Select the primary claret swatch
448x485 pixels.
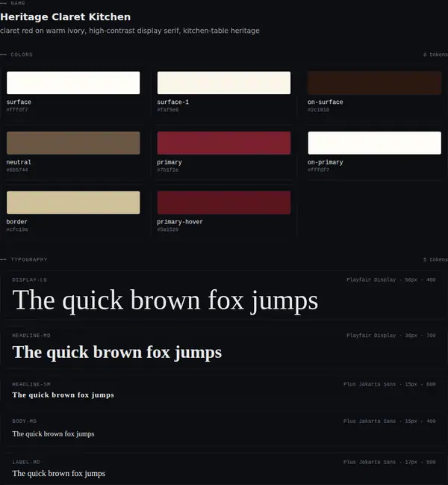coord(224,143)
